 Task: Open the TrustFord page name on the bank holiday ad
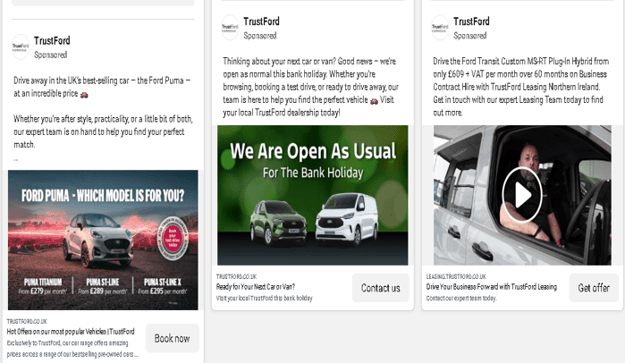pos(261,21)
